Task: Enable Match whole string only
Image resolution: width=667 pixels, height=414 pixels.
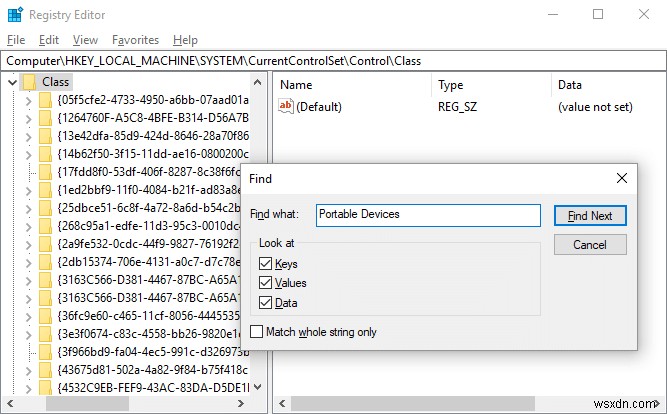Action: (x=258, y=331)
